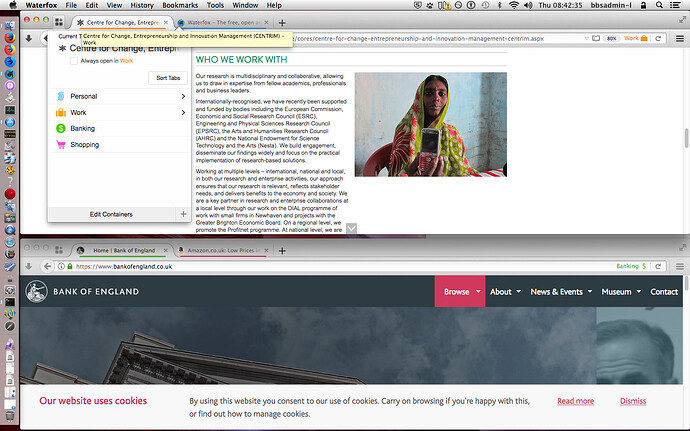Click the Wi-Fi icon in menu bar
690x431 pixels.
coord(514,5)
